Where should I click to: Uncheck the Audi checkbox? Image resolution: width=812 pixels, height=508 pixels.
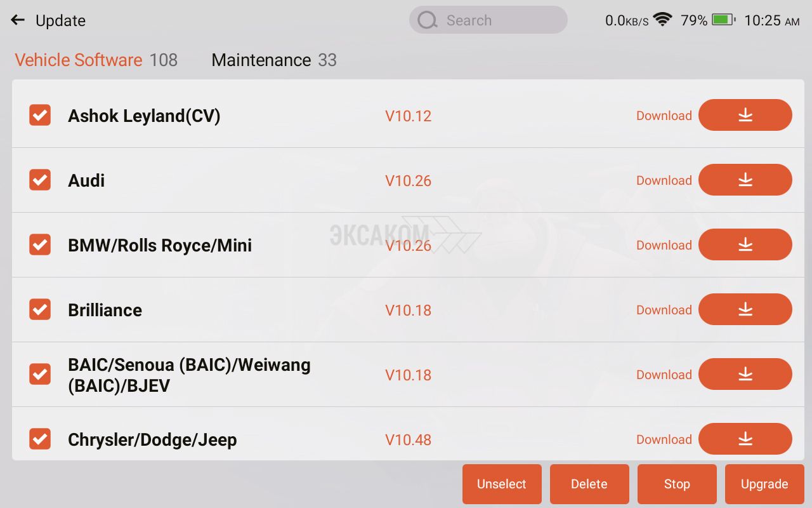pyautogui.click(x=40, y=180)
